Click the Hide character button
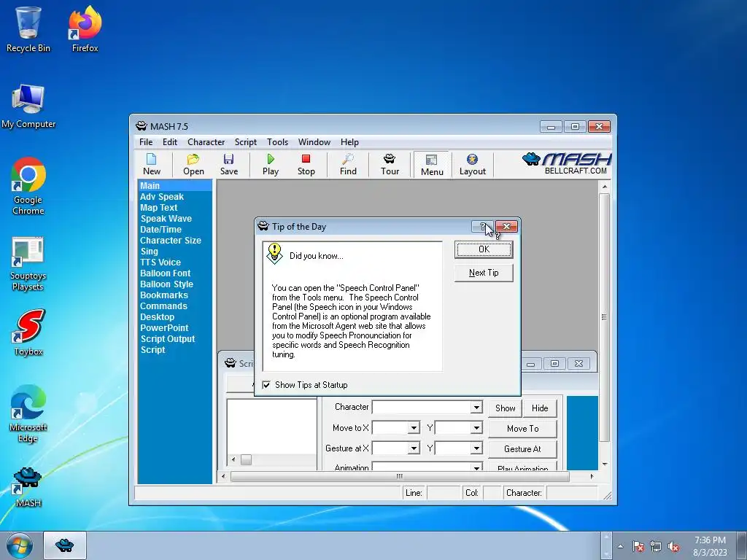 [x=540, y=408]
